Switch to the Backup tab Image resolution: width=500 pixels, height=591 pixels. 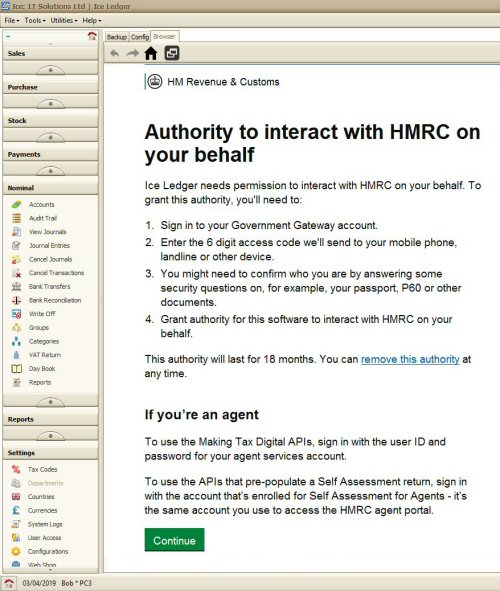[116, 37]
